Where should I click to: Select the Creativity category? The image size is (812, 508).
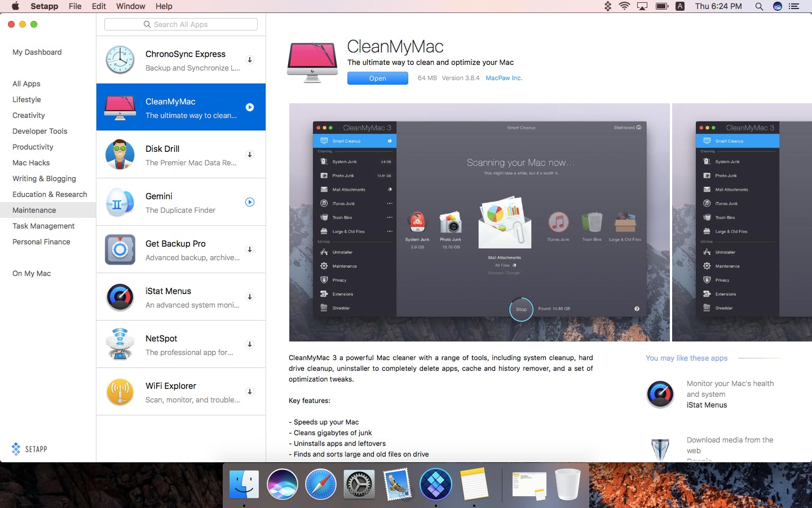pyautogui.click(x=29, y=115)
